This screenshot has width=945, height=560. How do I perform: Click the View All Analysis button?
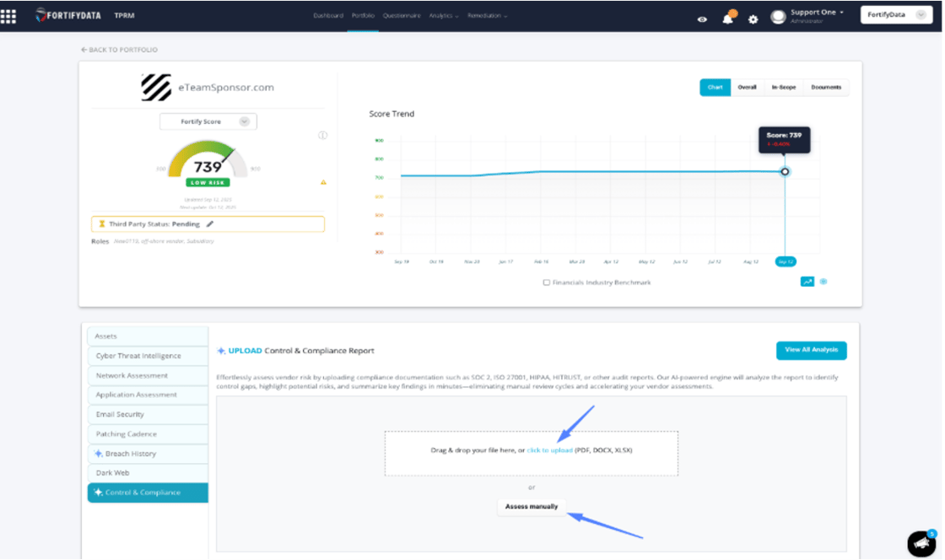click(811, 350)
